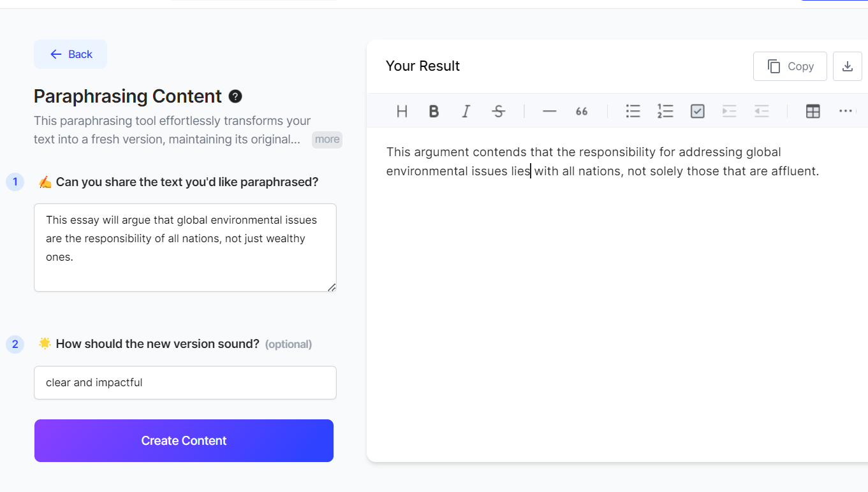Download the result

pos(848,66)
